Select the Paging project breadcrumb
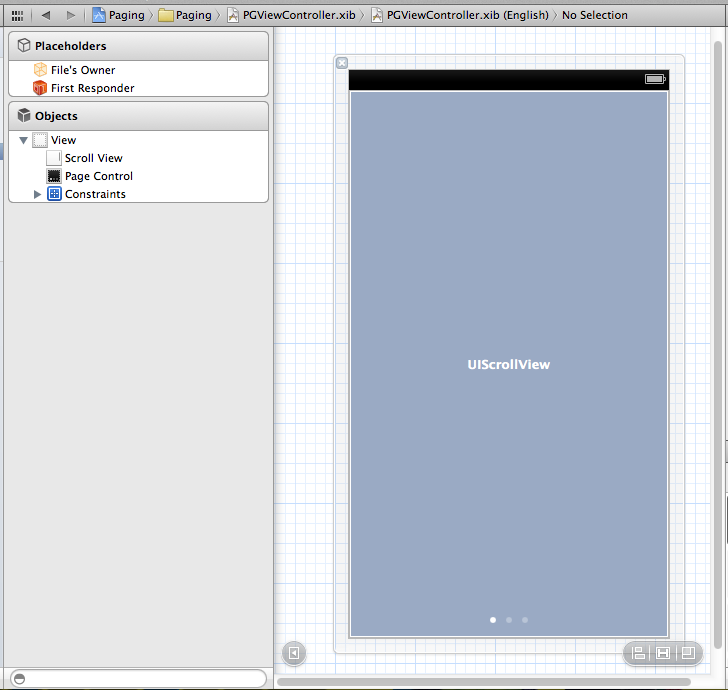This screenshot has width=728, height=690. pyautogui.click(x=118, y=15)
